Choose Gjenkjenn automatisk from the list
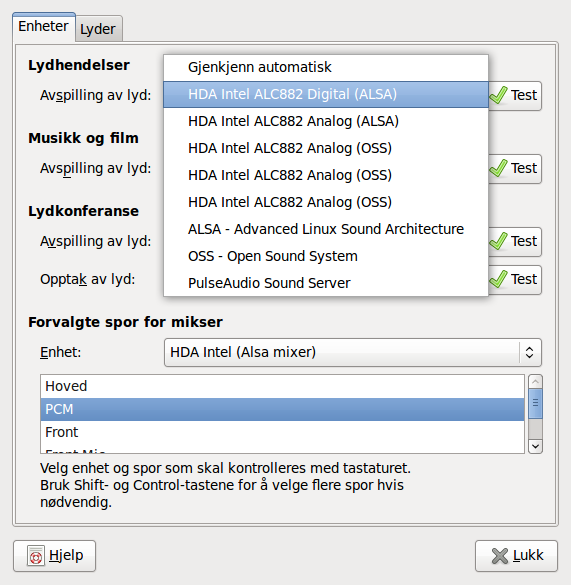The image size is (571, 585). point(326,68)
